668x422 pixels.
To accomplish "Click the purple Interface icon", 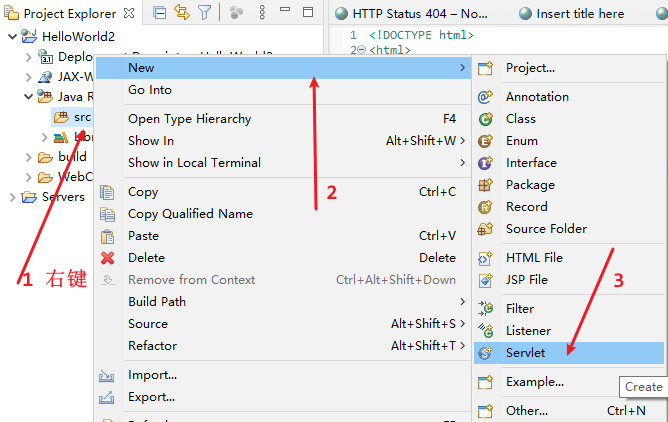I will point(485,163).
